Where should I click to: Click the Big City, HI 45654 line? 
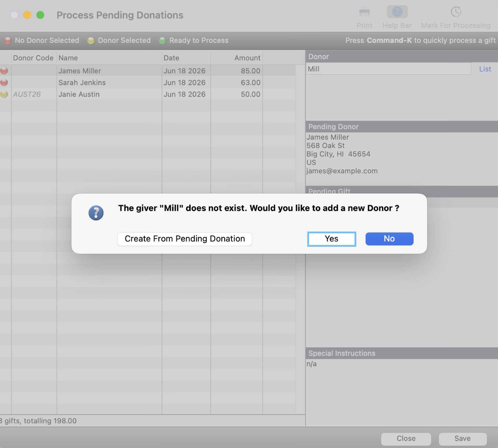338,154
